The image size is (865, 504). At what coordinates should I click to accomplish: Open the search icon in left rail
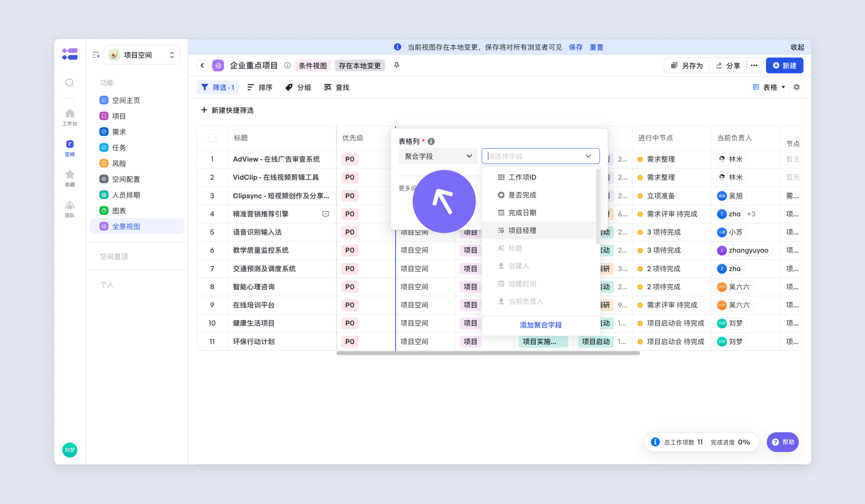pyautogui.click(x=70, y=83)
